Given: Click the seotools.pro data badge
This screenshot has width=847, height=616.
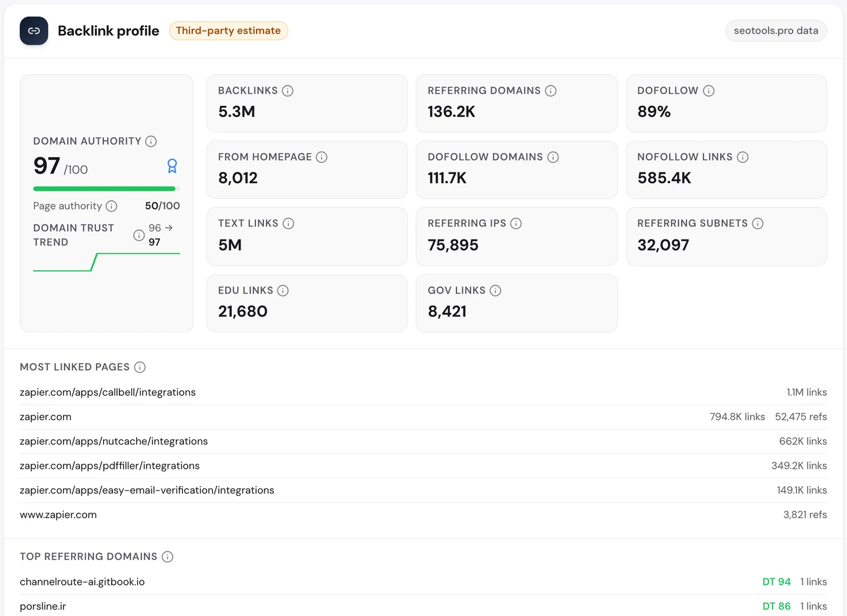Looking at the screenshot, I should (x=776, y=31).
